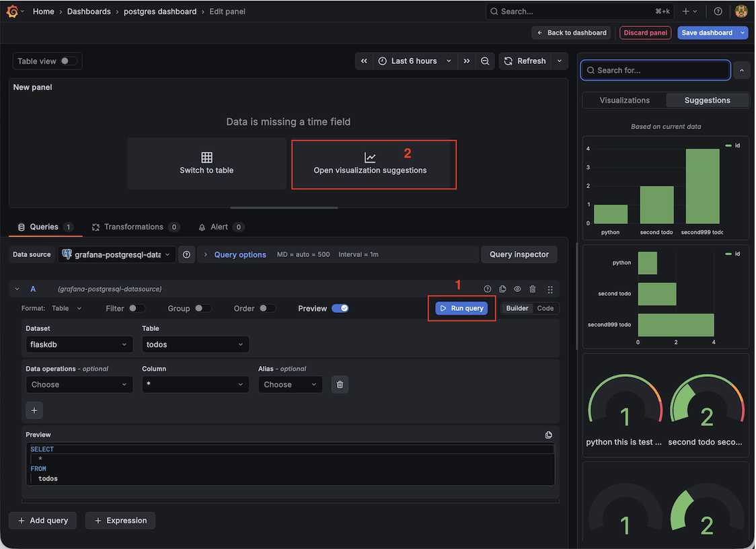This screenshot has height=549, width=756.
Task: Hide query A response with eye icon
Action: coord(517,289)
